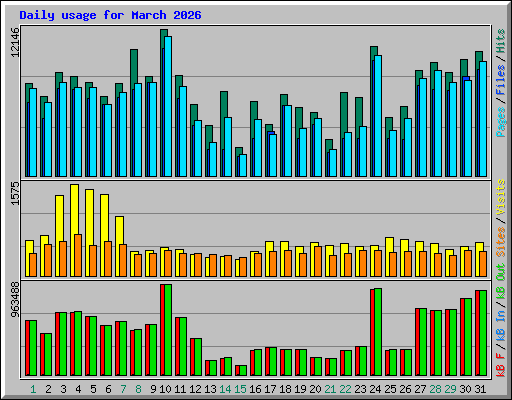Screen dimensions: 512x400
Task: Select day 12 on the date axis
Action: [195, 389]
